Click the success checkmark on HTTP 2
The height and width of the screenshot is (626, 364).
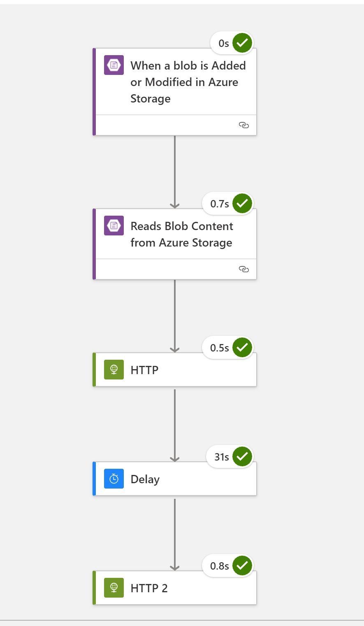tap(242, 565)
